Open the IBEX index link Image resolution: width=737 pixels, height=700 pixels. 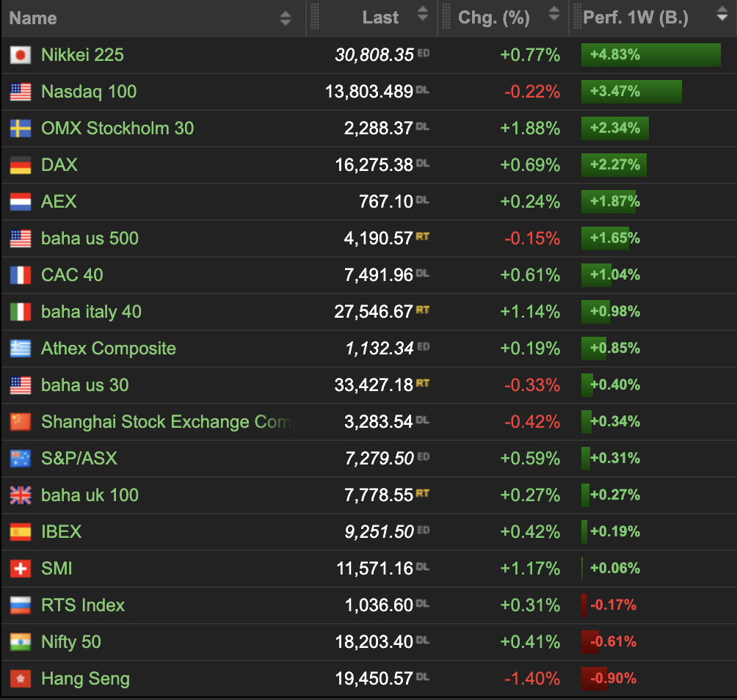coord(61,532)
